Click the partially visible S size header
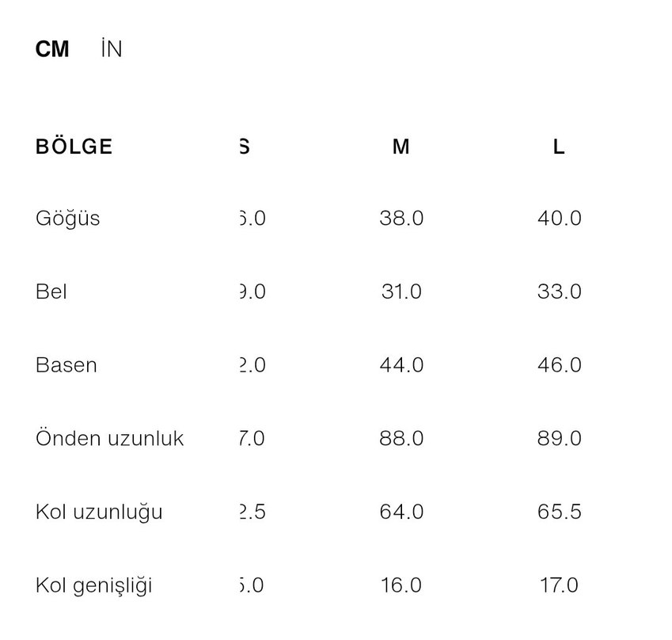 coord(245,147)
